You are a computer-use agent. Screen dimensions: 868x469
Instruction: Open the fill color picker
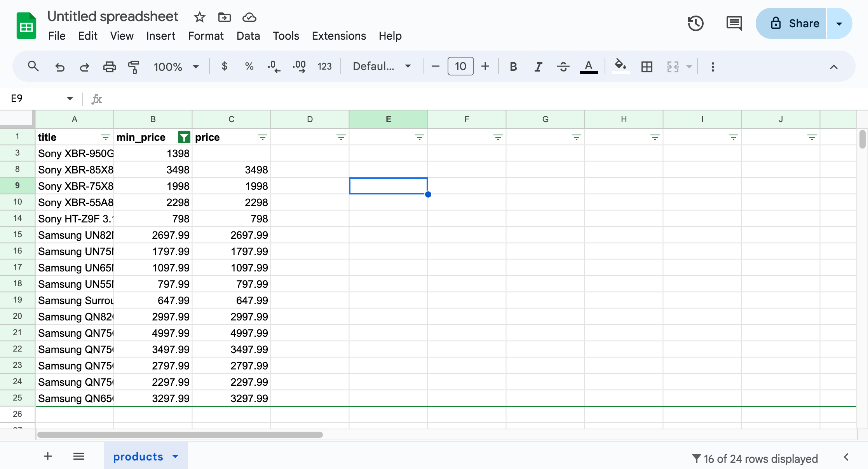619,66
